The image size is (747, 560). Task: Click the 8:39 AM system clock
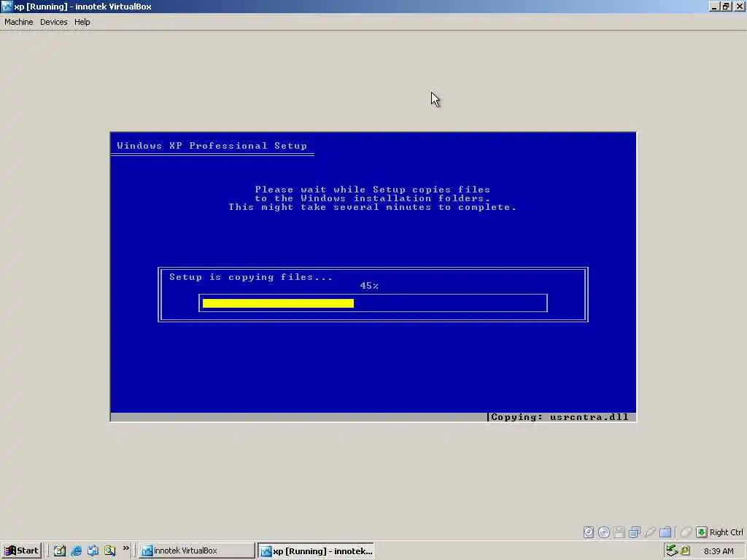click(x=719, y=551)
